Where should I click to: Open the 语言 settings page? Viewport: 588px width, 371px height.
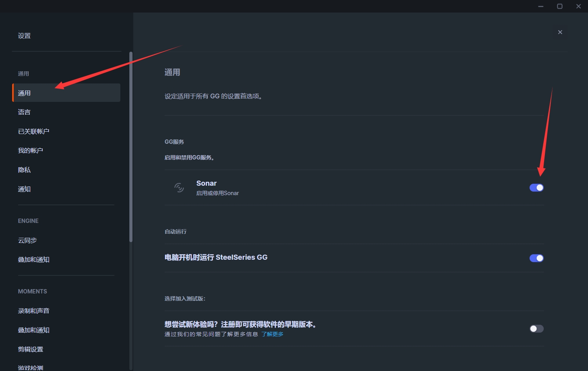(x=24, y=112)
